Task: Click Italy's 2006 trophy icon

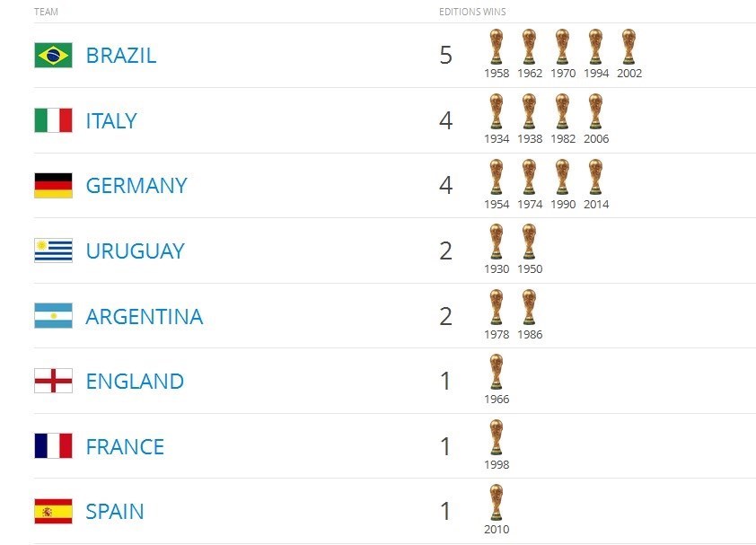Action: pyautogui.click(x=595, y=111)
